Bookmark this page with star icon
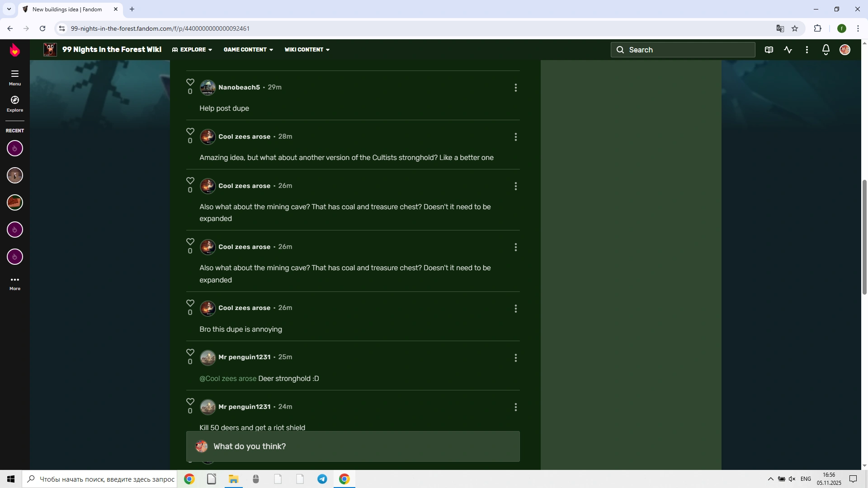The width and height of the screenshot is (868, 488). coord(795,28)
